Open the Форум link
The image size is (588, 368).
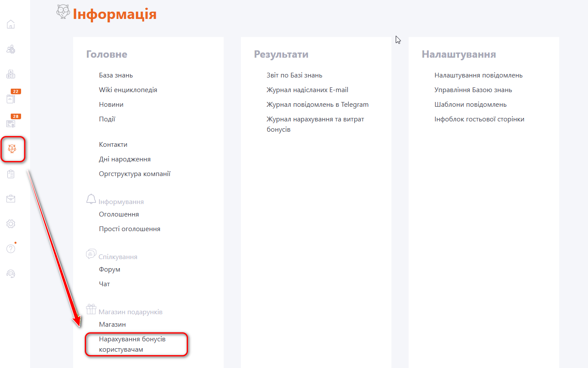pyautogui.click(x=110, y=269)
